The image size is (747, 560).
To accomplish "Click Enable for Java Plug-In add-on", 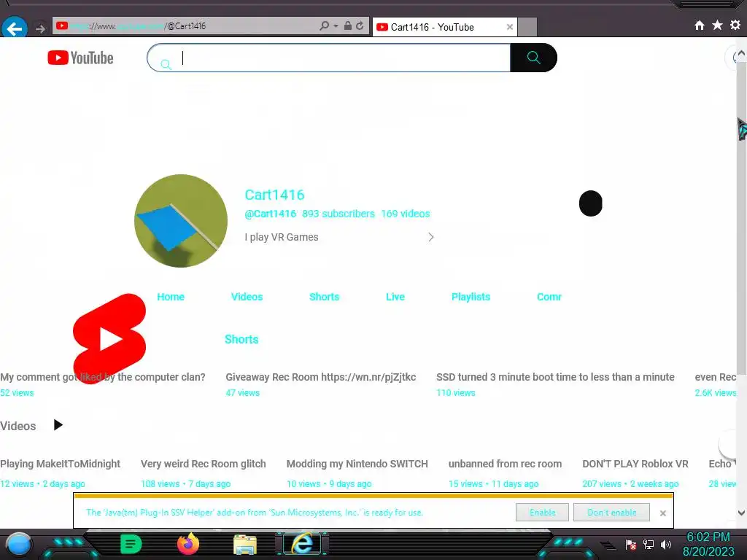I will [x=542, y=513].
